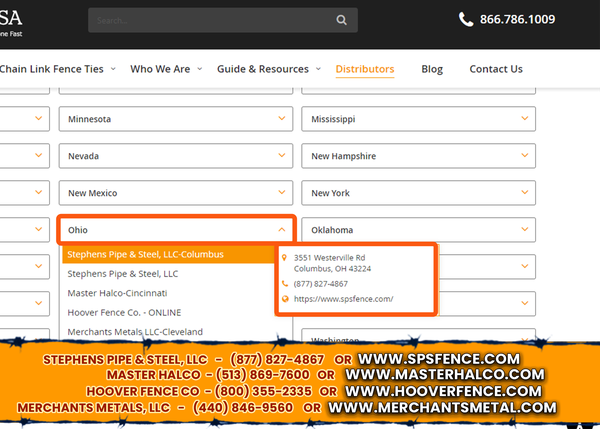Expand the New York dropdown

click(420, 193)
